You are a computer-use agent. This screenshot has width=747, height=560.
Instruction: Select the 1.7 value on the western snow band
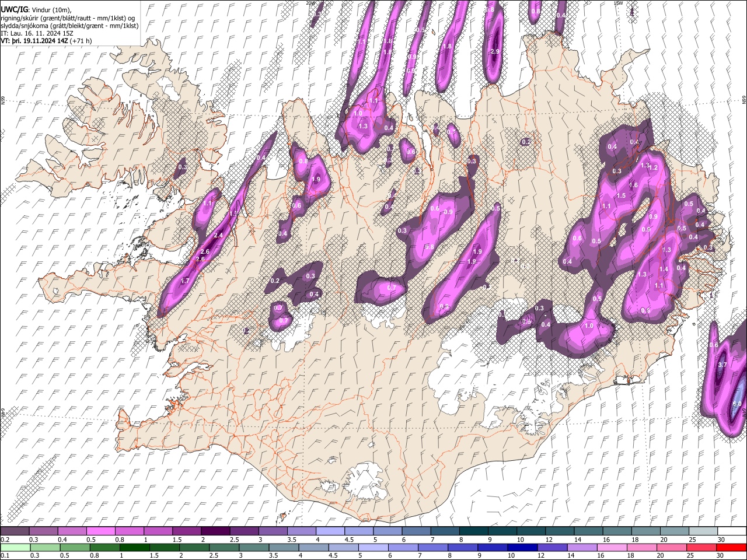[186, 281]
